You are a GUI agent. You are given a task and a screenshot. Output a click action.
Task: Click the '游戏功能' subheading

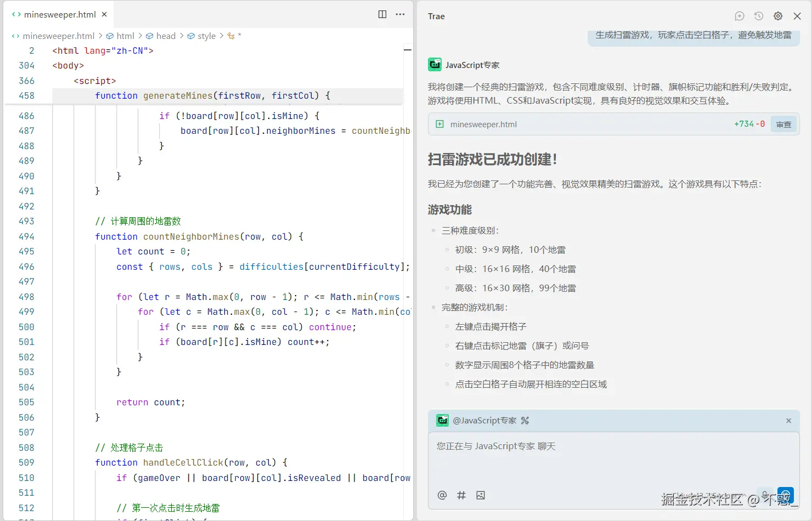[x=450, y=209]
